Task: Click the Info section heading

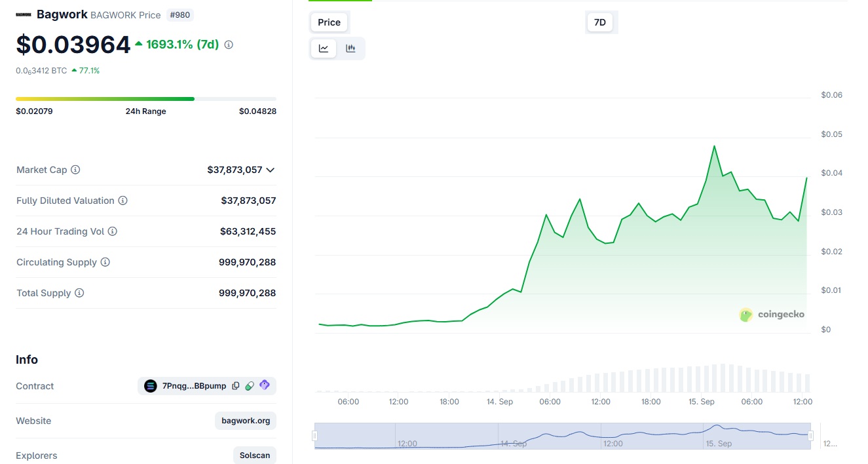Action: tap(27, 360)
